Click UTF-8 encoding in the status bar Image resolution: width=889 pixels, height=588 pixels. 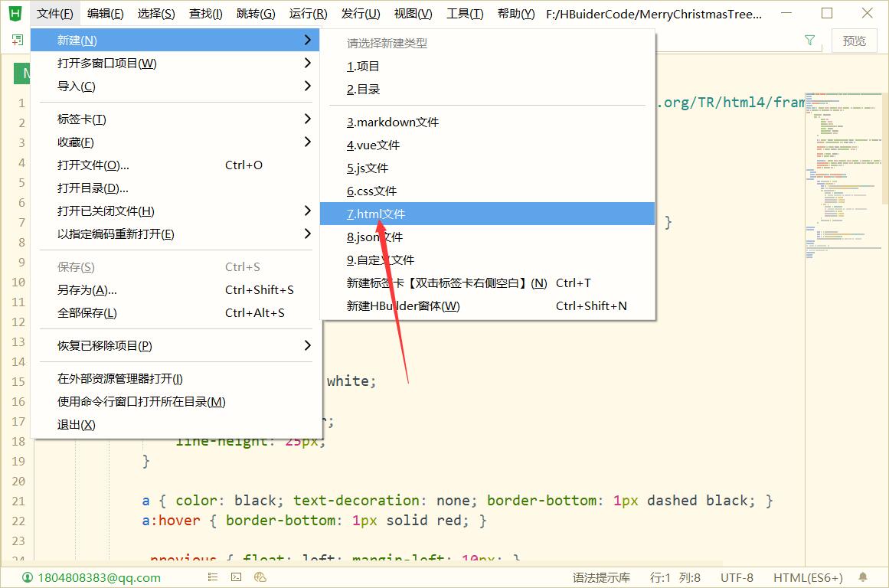736,577
